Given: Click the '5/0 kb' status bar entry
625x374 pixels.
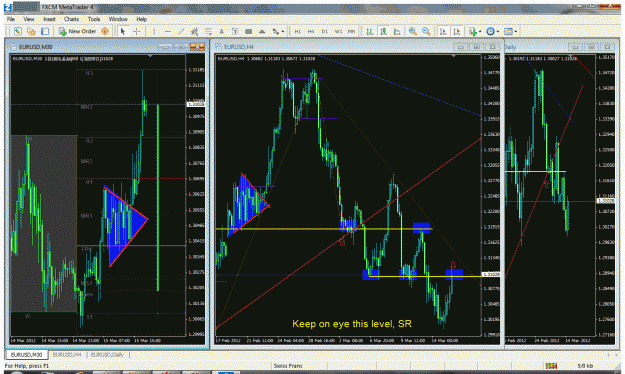Looking at the screenshot, I should click(585, 366).
